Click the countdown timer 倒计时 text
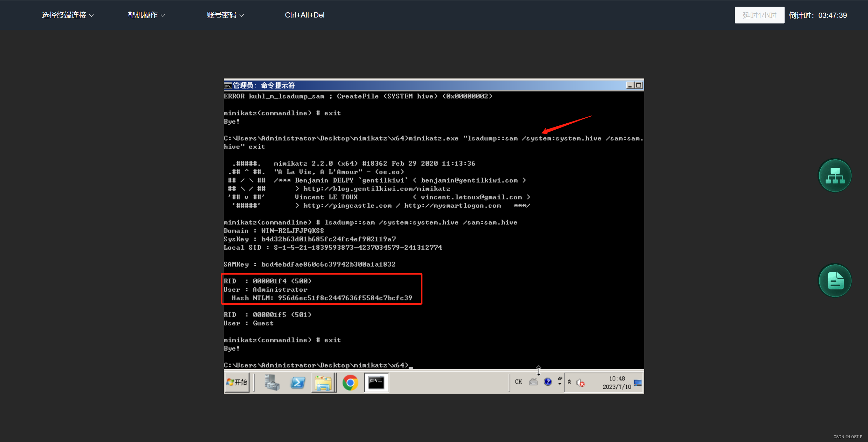Screen dimensions: 868x442 (x=818, y=15)
